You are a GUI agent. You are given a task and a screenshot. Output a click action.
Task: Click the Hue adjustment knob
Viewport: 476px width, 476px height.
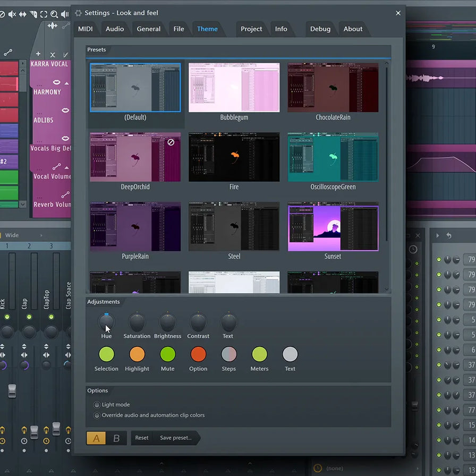pos(106,322)
